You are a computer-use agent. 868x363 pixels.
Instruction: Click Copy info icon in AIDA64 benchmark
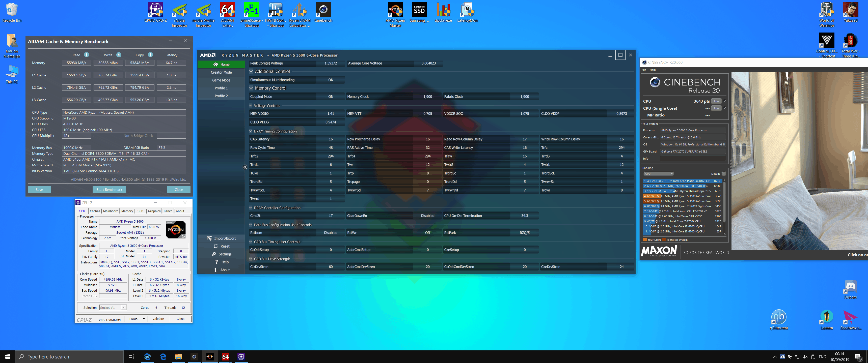click(x=150, y=55)
